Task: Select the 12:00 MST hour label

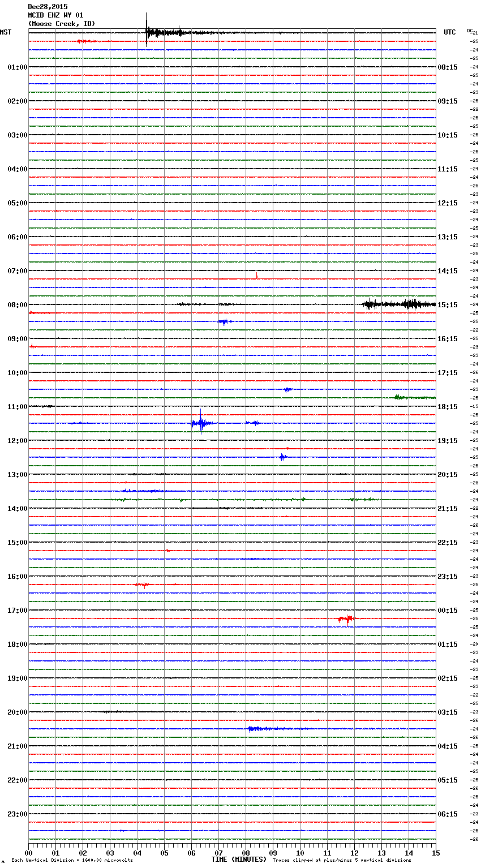Action: point(18,440)
